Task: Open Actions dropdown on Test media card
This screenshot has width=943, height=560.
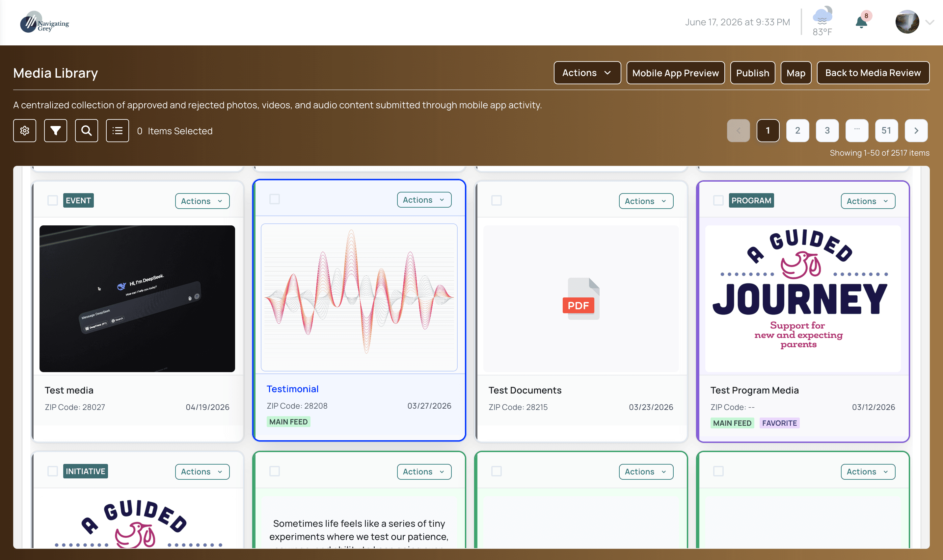Action: click(x=202, y=201)
